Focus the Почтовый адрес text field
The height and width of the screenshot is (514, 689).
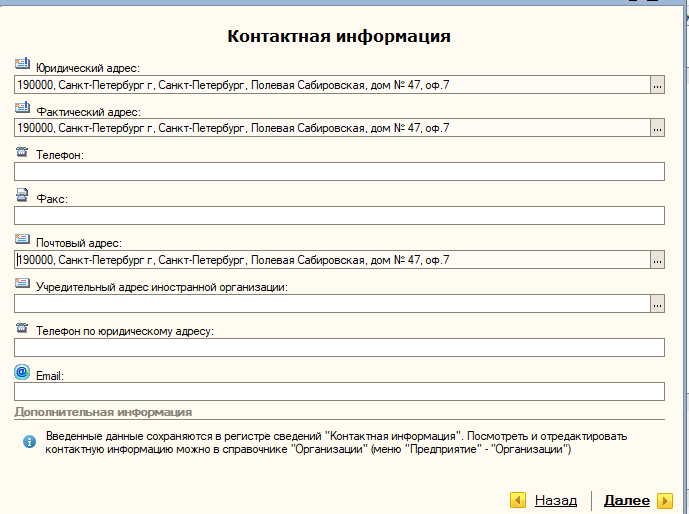pyautogui.click(x=332, y=260)
